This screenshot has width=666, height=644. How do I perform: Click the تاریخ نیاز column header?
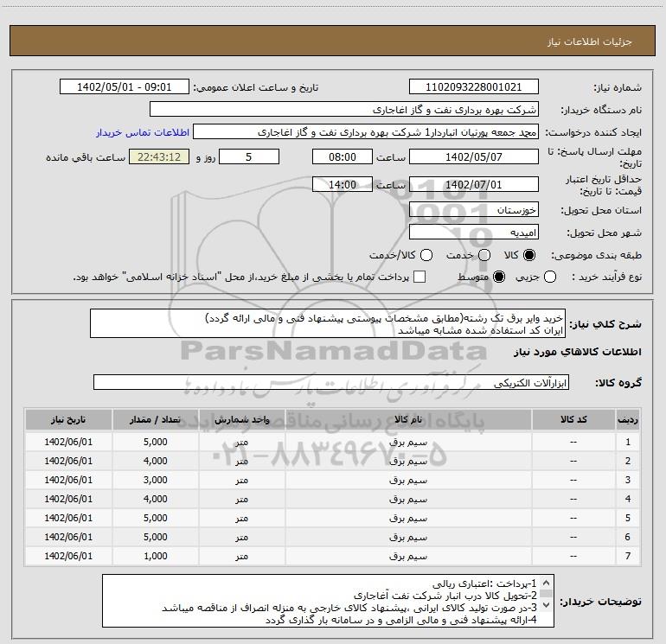68,420
